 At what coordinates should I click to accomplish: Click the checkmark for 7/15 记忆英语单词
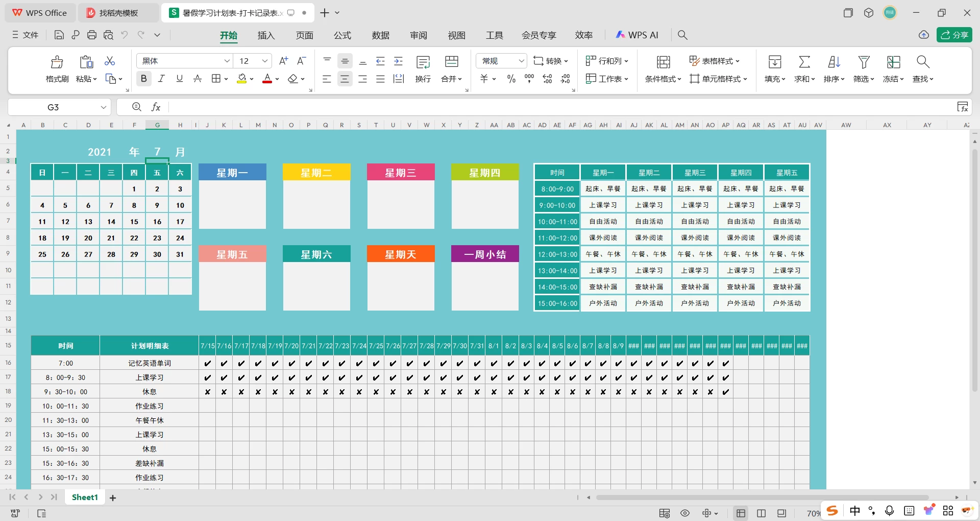click(207, 363)
